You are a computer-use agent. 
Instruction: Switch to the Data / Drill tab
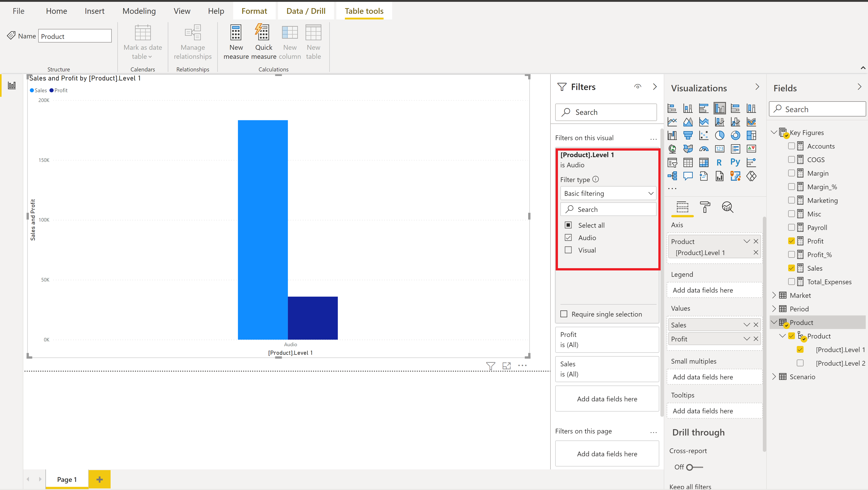coord(306,11)
